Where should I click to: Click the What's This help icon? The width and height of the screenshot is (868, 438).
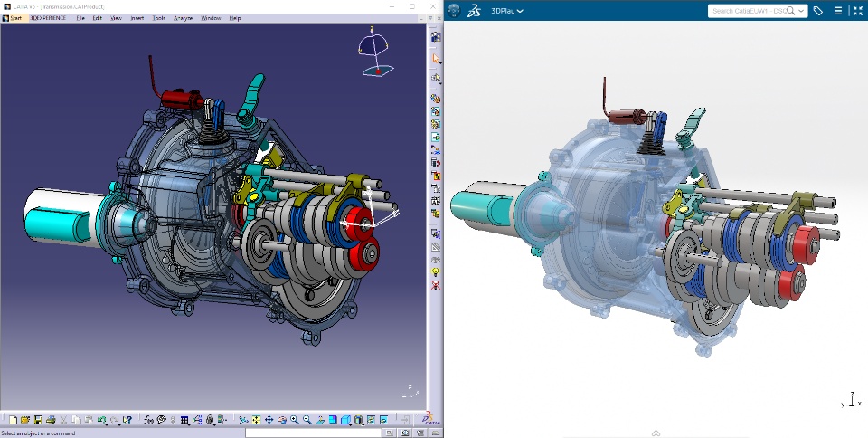click(127, 420)
